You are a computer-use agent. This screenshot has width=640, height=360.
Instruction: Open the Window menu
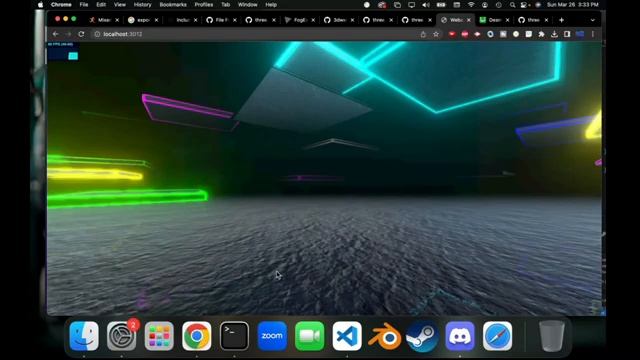tap(247, 5)
